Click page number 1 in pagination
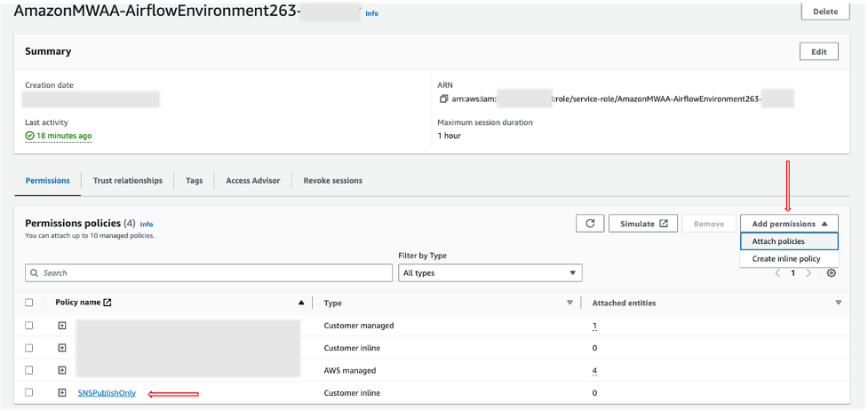The width and height of the screenshot is (868, 410). 792,272
